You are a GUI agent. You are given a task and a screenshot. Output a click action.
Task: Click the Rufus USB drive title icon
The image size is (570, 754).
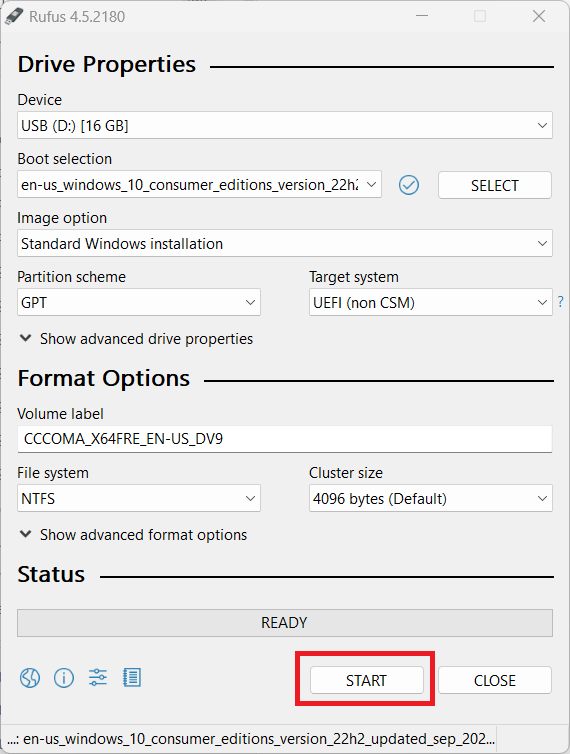[14, 16]
